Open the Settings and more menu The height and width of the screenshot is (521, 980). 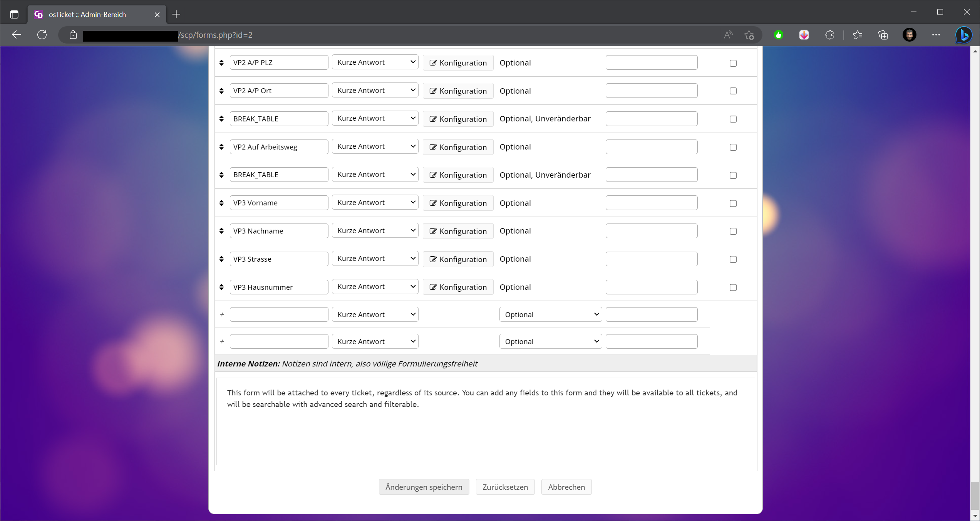tap(936, 35)
